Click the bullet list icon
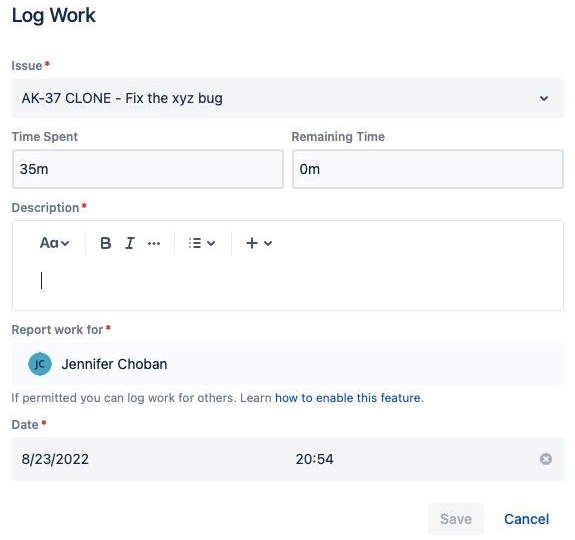The height and width of the screenshot is (540, 575). tap(195, 243)
